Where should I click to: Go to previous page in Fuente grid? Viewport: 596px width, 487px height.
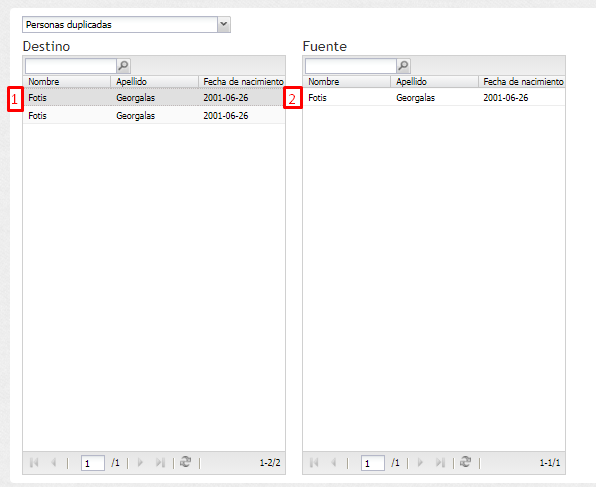point(333,462)
